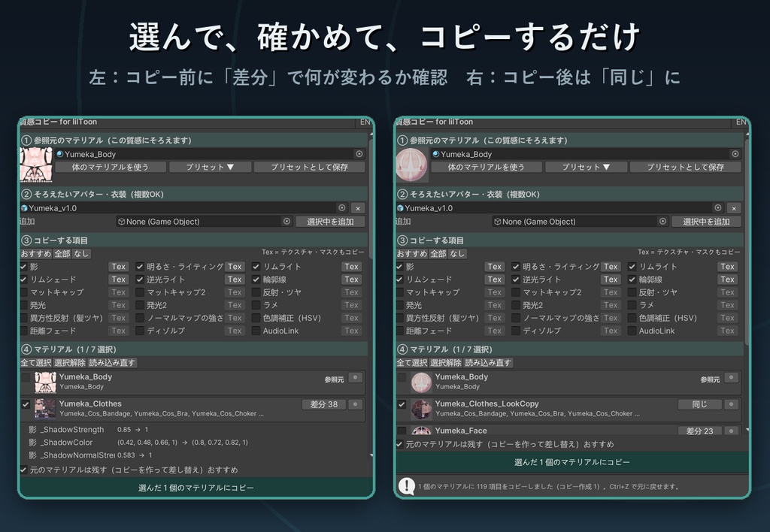Select おすすめ preset in left window
The image size is (770, 532).
[x=36, y=254]
